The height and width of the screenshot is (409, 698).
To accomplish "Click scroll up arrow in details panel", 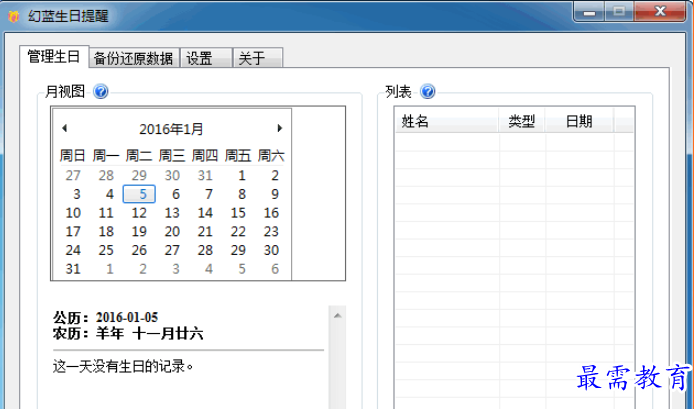I will [x=338, y=315].
